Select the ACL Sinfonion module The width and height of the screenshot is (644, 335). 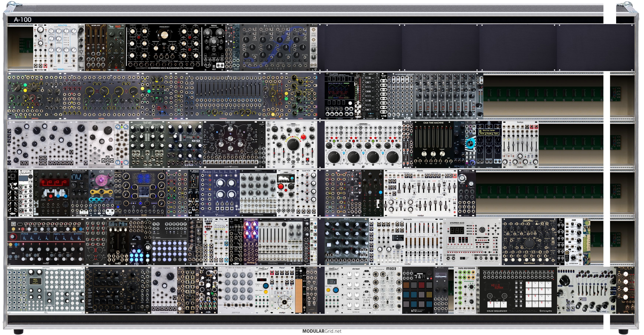pyautogui.click(x=46, y=290)
